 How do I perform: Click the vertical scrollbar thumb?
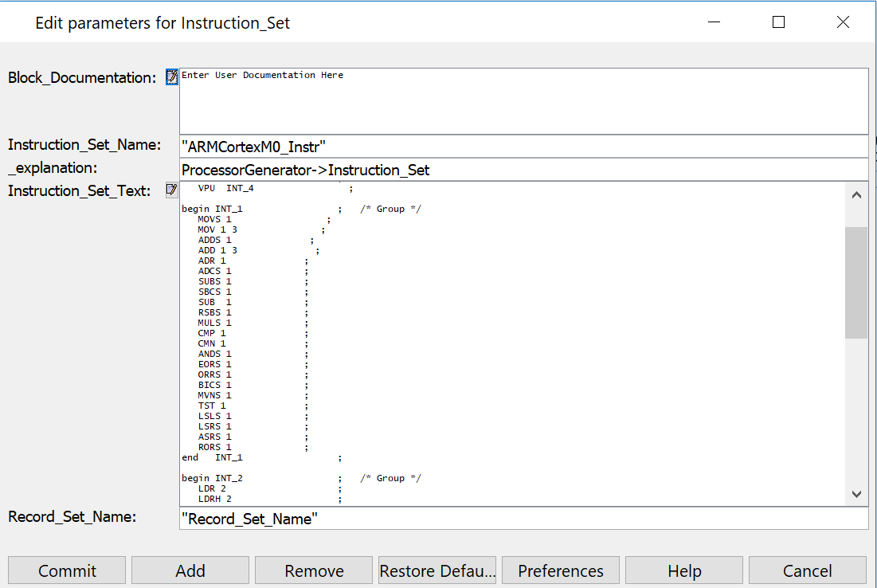click(x=856, y=282)
